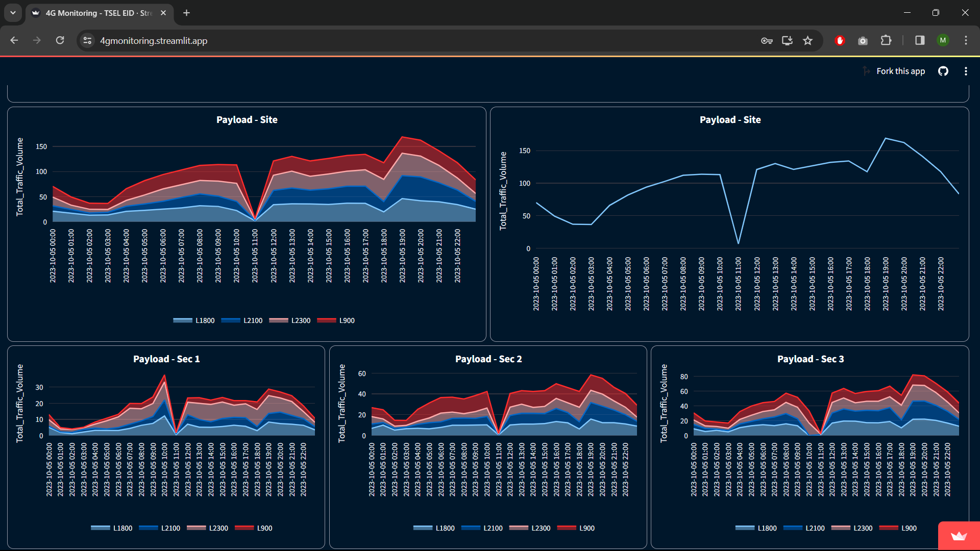Open the GitHub repository icon
Screen dimensions: 980x551
pyautogui.click(x=943, y=71)
